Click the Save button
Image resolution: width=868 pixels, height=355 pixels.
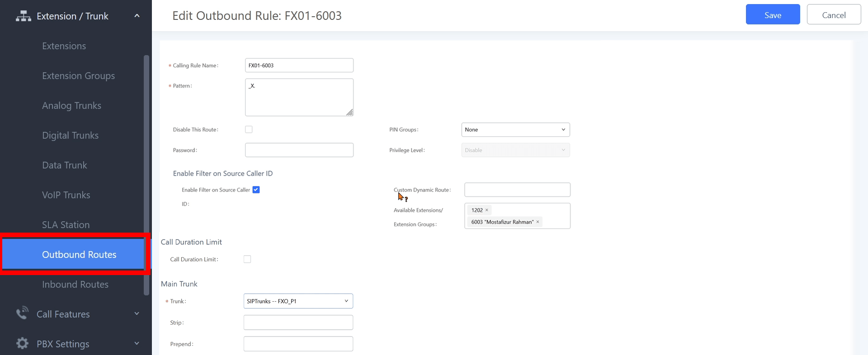pyautogui.click(x=773, y=14)
